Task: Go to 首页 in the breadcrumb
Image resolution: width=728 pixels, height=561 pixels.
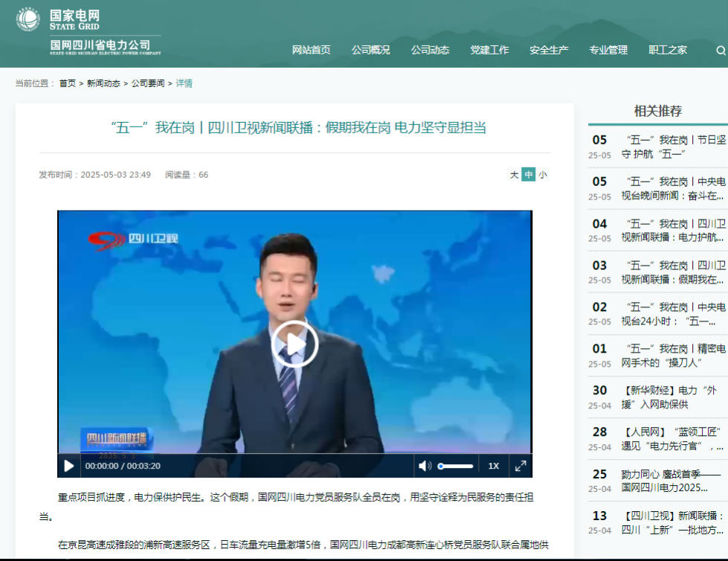Action: pos(68,83)
